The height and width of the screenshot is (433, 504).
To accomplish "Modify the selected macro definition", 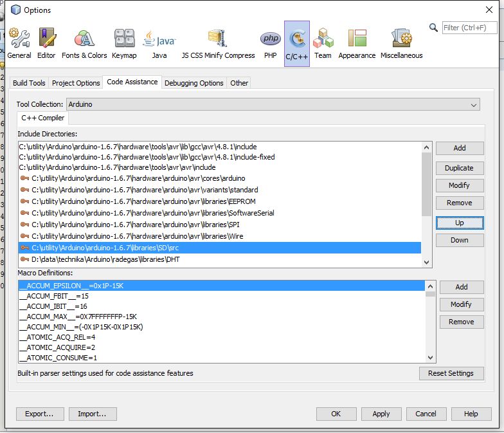I will point(462,304).
